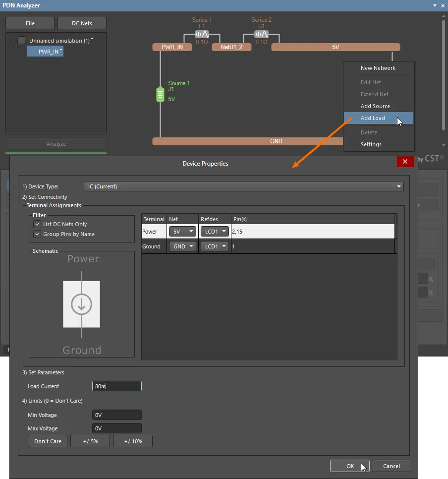The height and width of the screenshot is (479, 448).
Task: Click the Refdes column header
Action: (215, 219)
